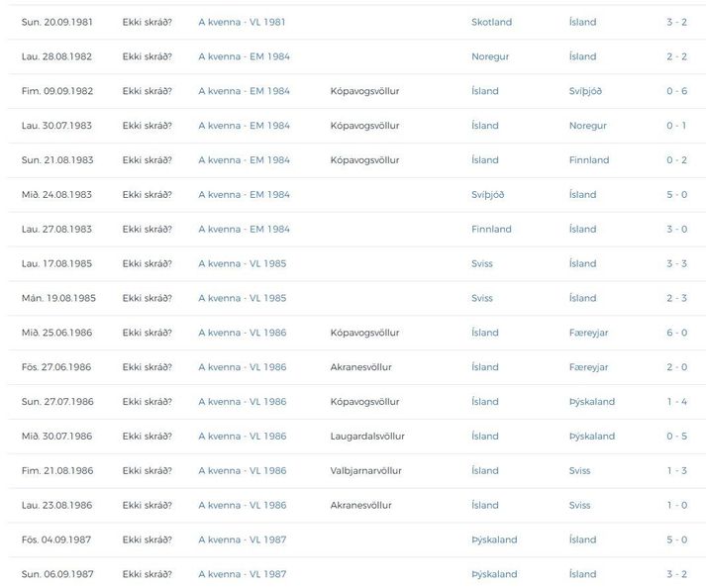Viewport: 706px width, 588px height.
Task: Select Ísland in the 24.08.1983 row
Action: pos(583,195)
